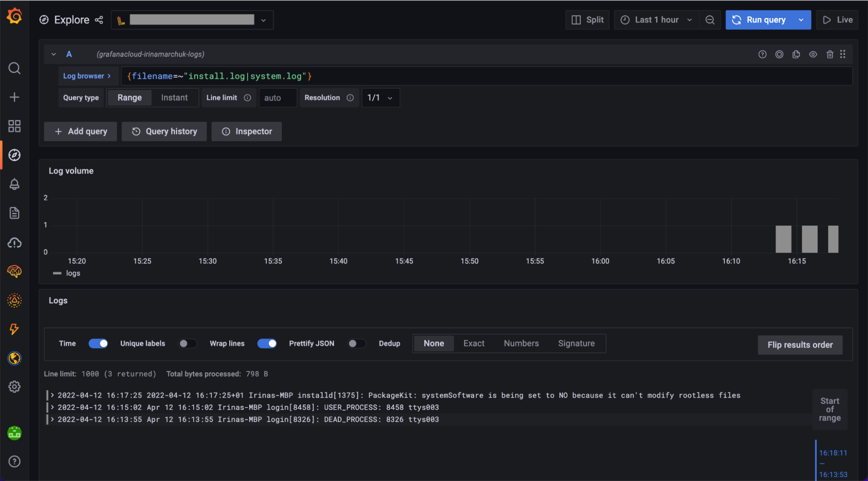
Task: Switch query type to Instant
Action: 174,97
